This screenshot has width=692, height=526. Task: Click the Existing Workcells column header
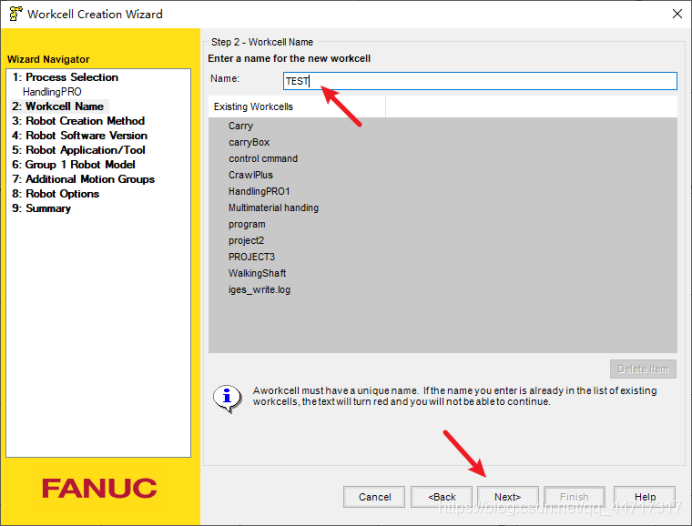pyautogui.click(x=297, y=107)
